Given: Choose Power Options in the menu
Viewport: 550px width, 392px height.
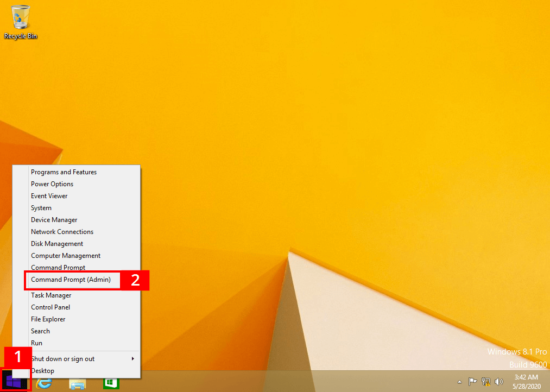Looking at the screenshot, I should tap(52, 184).
